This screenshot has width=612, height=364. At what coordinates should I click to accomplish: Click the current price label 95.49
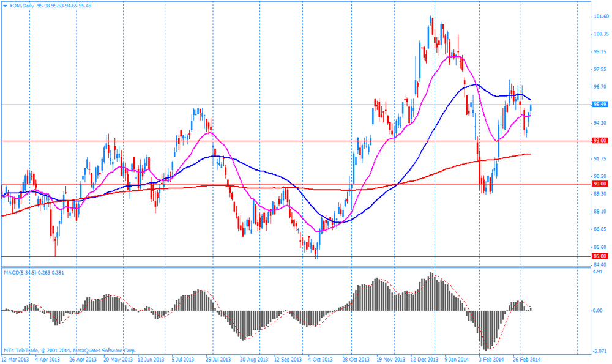600,104
